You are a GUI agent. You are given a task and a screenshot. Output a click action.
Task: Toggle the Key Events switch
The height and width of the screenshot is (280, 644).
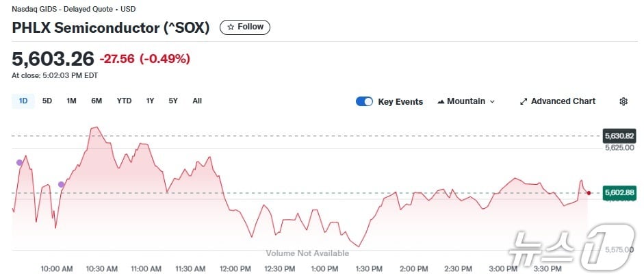point(364,101)
